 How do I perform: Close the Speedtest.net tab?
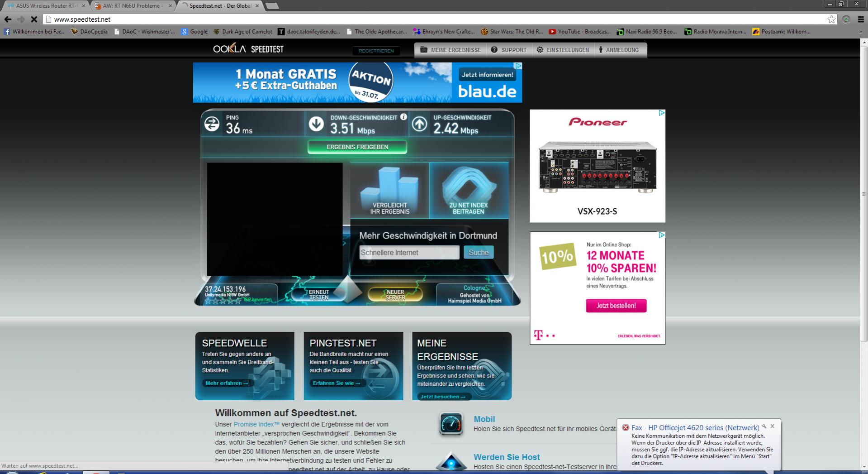pos(257,6)
